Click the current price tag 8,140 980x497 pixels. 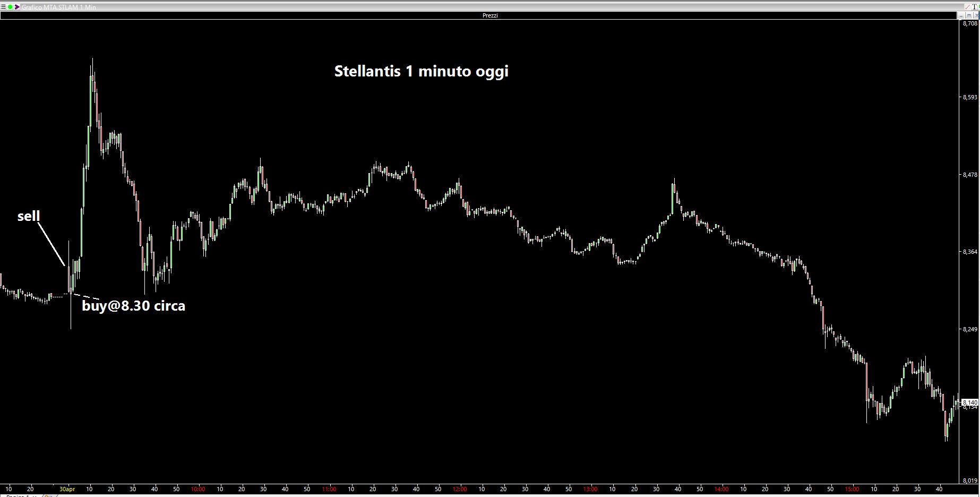point(970,402)
